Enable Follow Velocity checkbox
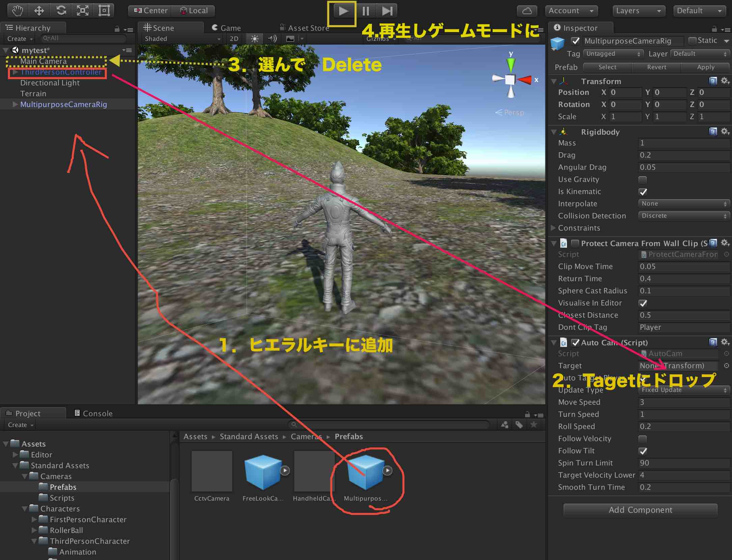732x560 pixels. coord(643,439)
